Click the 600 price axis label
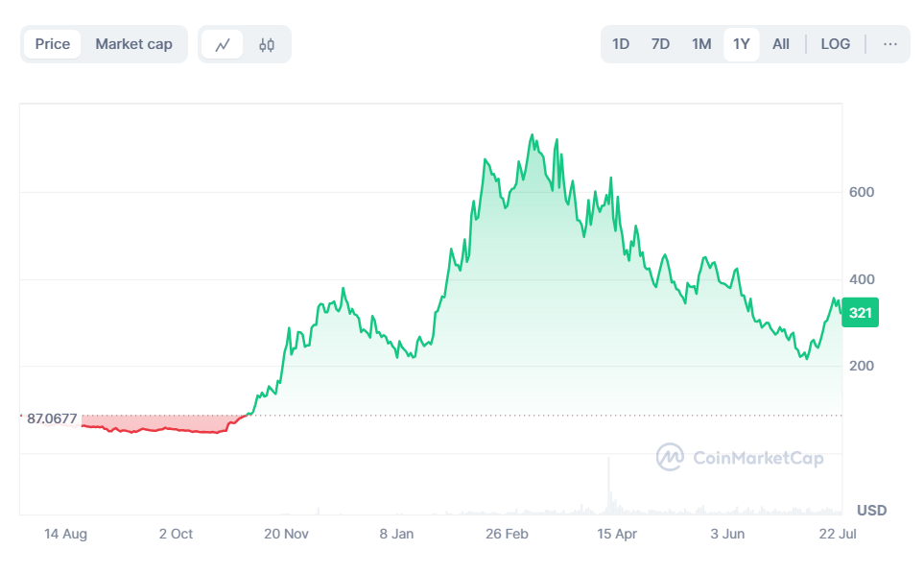 (861, 192)
